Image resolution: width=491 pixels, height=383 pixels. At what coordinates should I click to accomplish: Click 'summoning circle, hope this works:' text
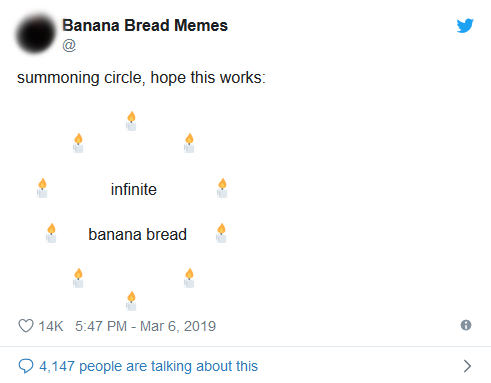[141, 78]
